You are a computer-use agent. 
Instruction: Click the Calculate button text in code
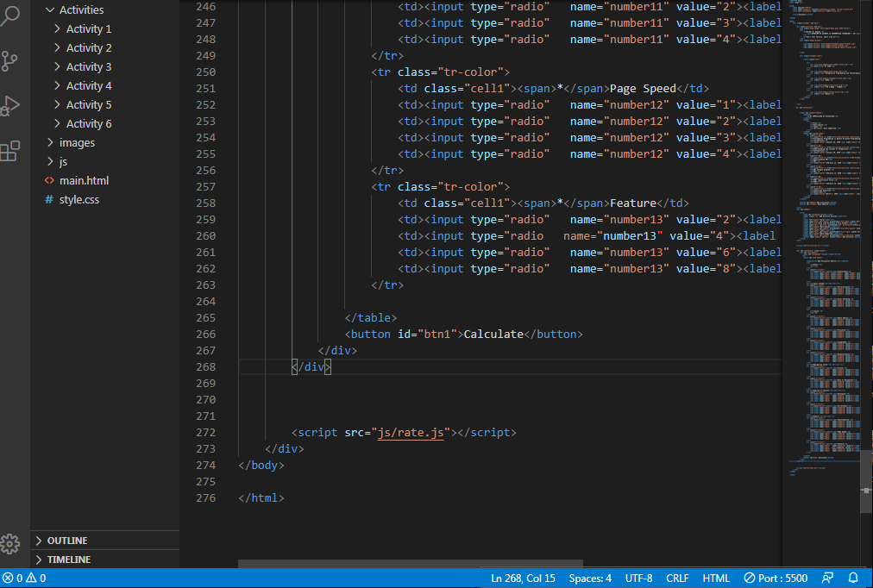click(493, 334)
